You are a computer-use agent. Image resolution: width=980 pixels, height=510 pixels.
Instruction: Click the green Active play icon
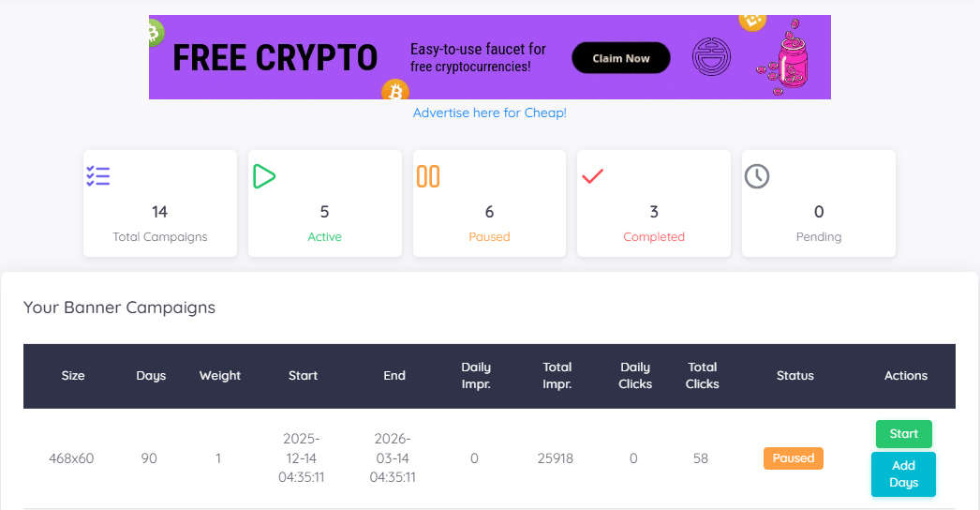click(264, 176)
